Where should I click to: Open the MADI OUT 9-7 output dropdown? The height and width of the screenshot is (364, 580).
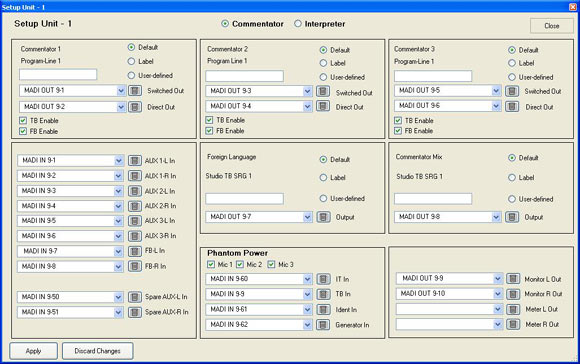(307, 217)
